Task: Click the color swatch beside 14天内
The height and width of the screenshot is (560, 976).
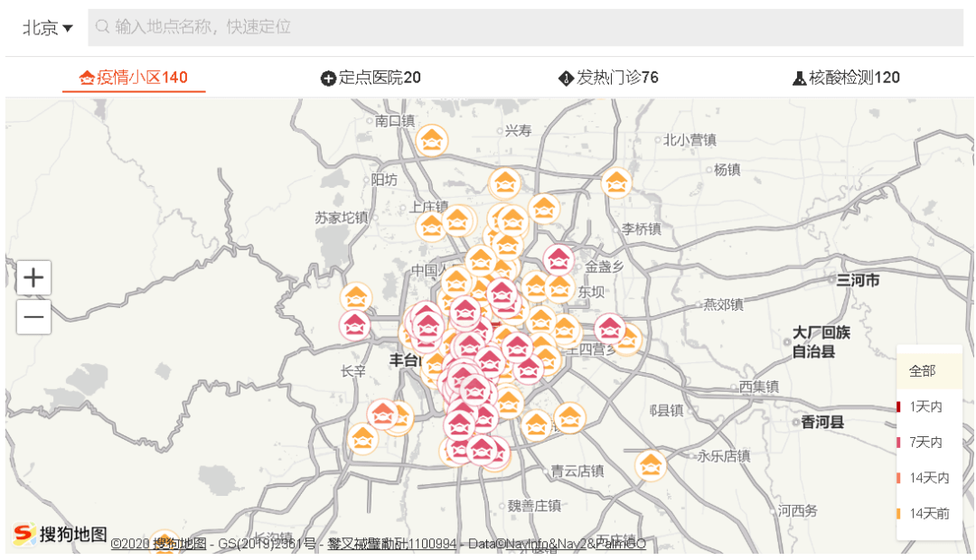Action: pyautogui.click(x=899, y=479)
